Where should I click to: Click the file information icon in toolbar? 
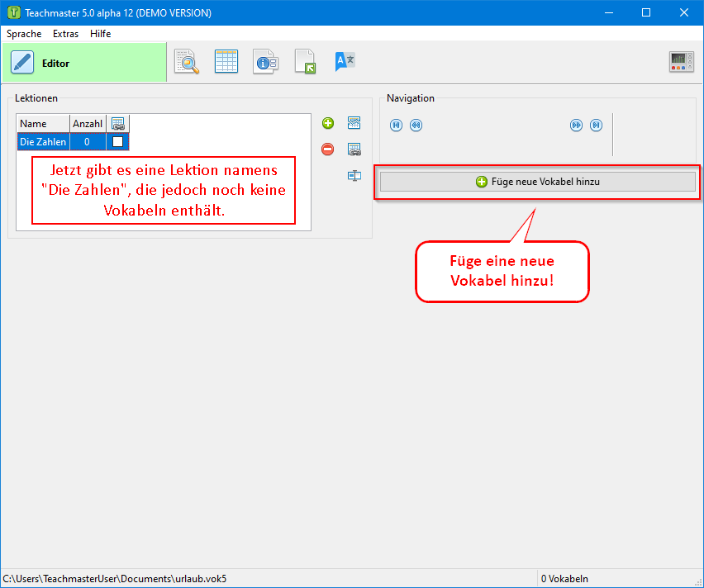coord(265,62)
